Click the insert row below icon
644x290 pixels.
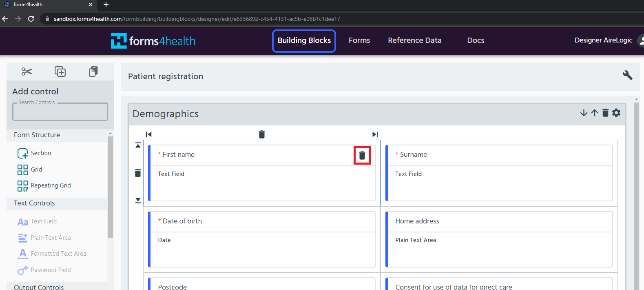[x=138, y=200]
